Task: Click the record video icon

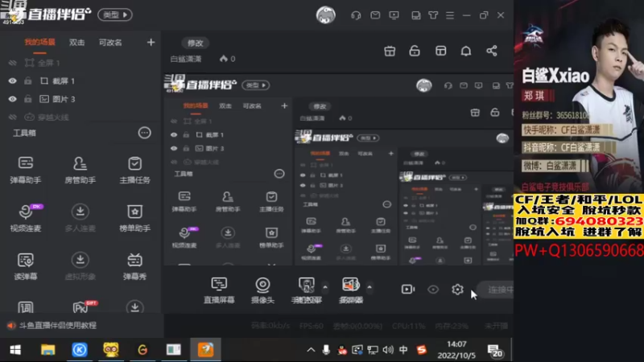Action: coord(408,290)
